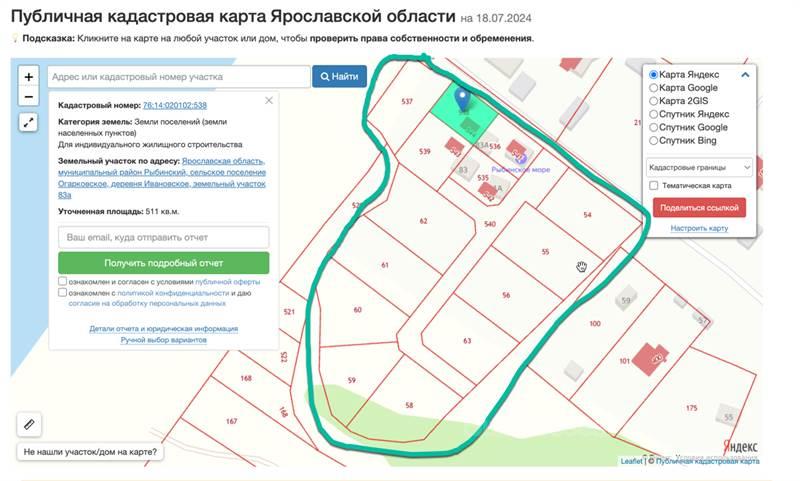
Task: Close the cadastral info panel
Action: click(x=268, y=101)
